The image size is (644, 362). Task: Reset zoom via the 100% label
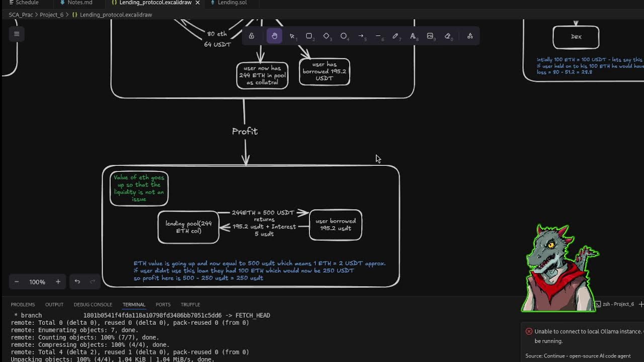[37, 282]
